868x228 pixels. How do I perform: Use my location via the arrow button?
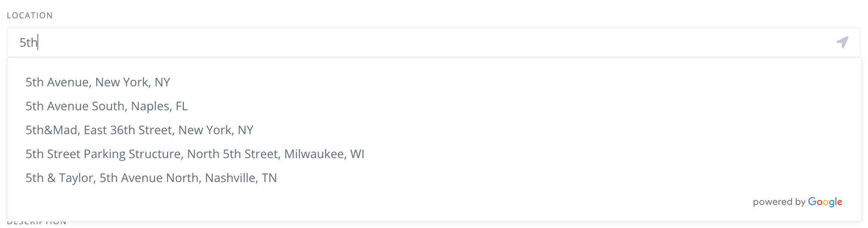[843, 42]
